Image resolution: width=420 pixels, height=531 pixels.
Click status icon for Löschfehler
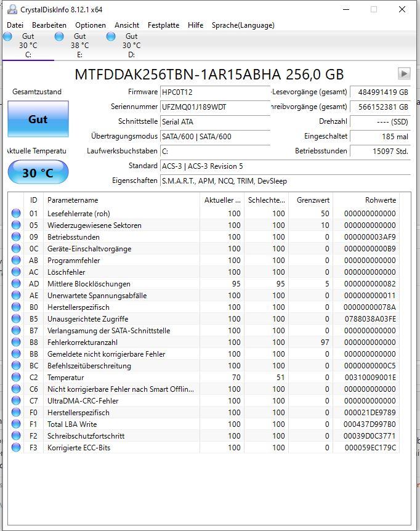click(16, 272)
